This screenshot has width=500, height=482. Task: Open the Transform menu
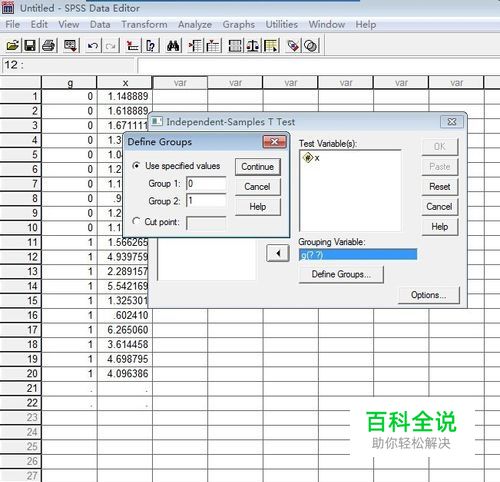(x=144, y=24)
